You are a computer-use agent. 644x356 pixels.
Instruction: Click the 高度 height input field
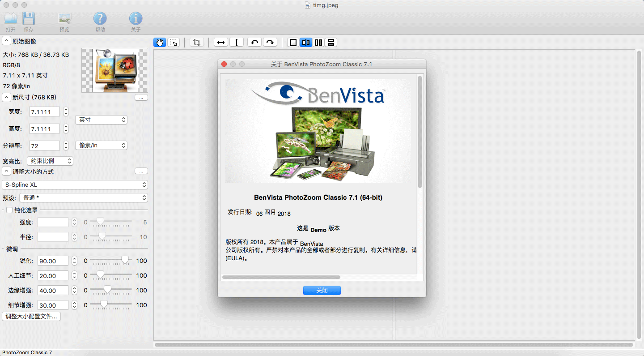[45, 129]
